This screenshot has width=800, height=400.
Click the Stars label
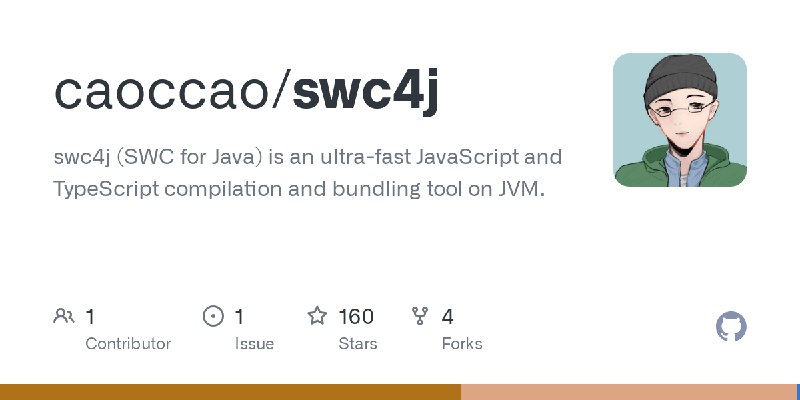[x=358, y=343]
